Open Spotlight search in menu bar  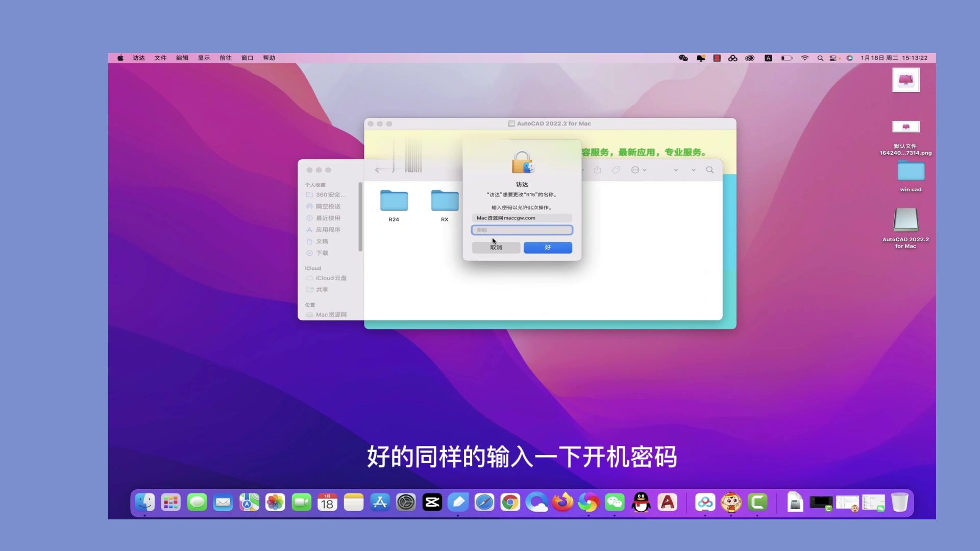coord(820,58)
